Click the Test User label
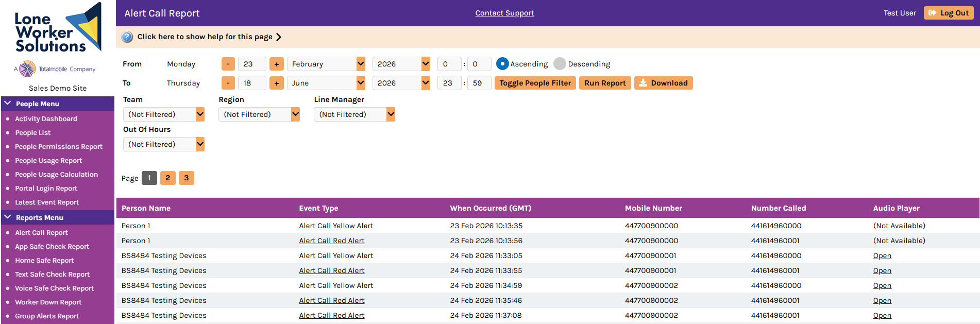Image resolution: width=980 pixels, height=324 pixels. point(900,13)
